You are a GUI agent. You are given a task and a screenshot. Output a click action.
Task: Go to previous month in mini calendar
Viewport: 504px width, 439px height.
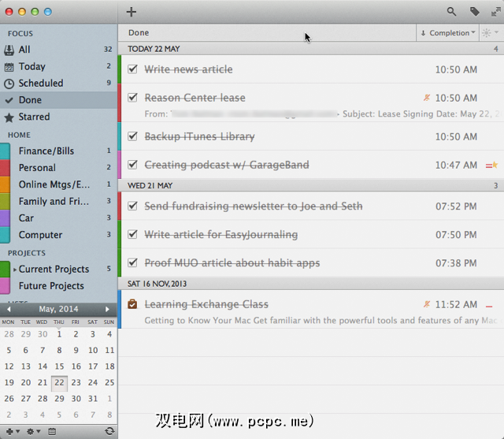pos(9,309)
